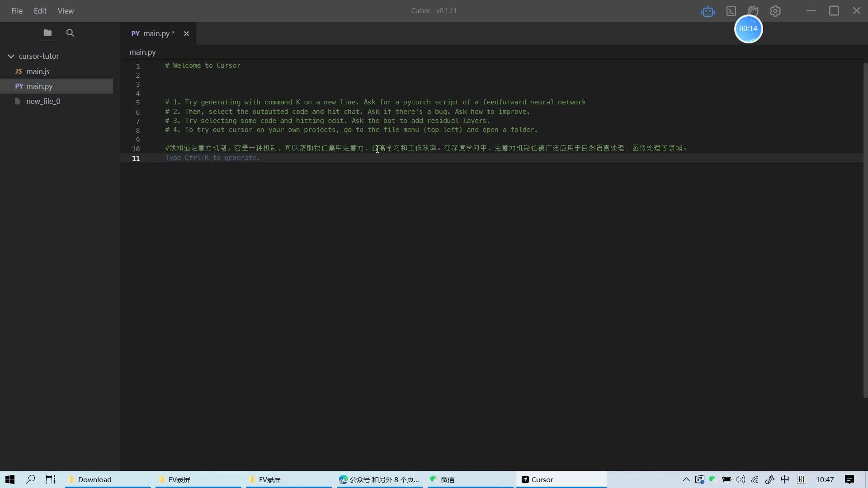Switch to the 微信 taskbar window
Image resolution: width=868 pixels, height=488 pixels.
[x=470, y=479]
